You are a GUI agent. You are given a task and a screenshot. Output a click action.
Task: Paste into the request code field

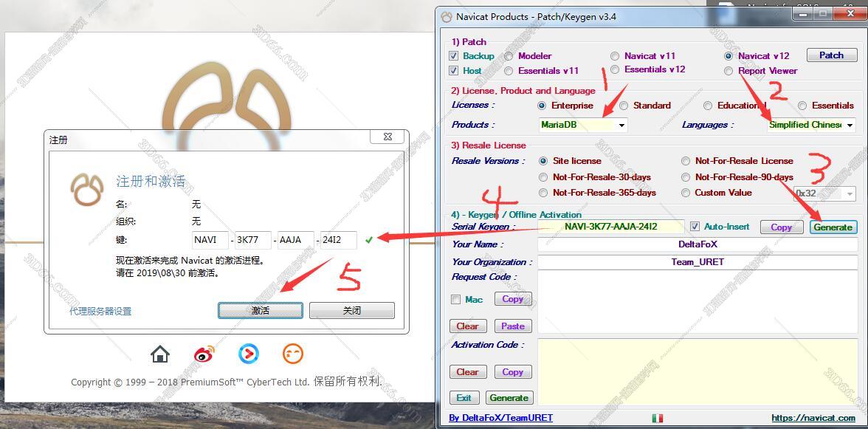[512, 326]
